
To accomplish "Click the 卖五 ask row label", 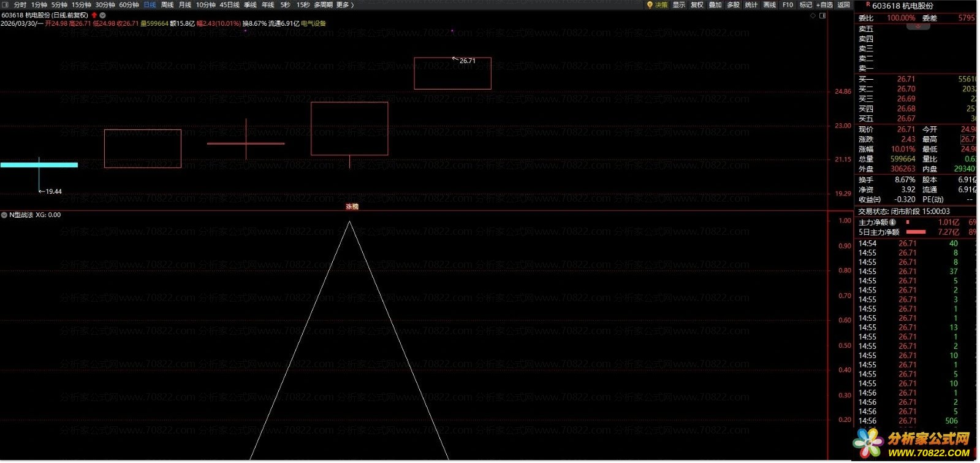I will coord(866,29).
